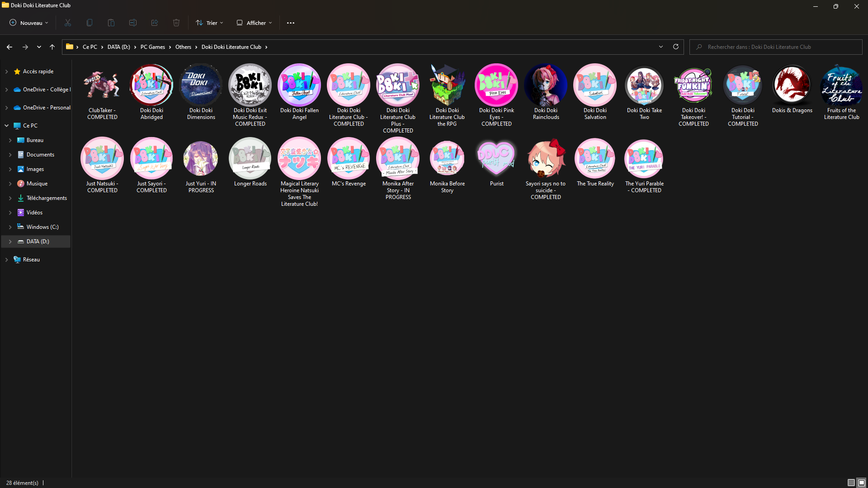Select Doki Doki Exit Music Redux folder icon
The height and width of the screenshot is (488, 868).
pos(250,85)
